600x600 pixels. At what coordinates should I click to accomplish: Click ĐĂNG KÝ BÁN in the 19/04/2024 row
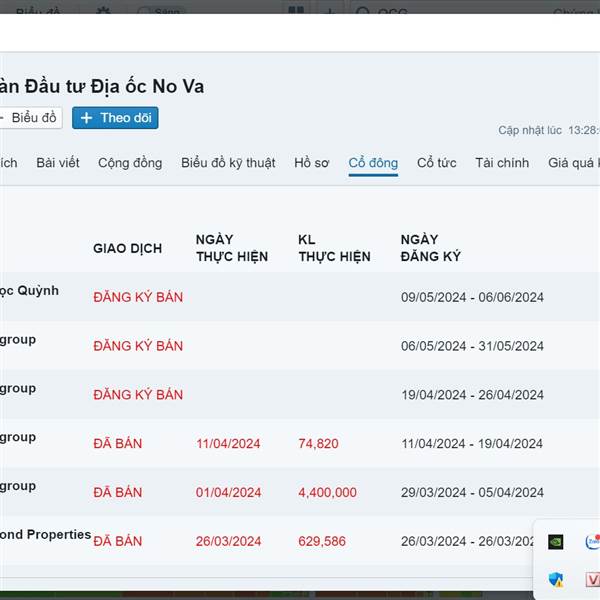click(x=138, y=395)
